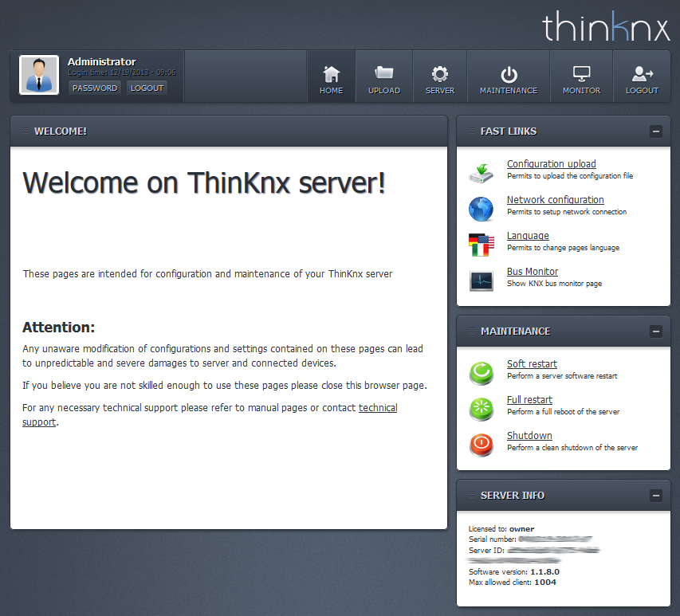Open the Bus Monitor link
The width and height of the screenshot is (680, 616).
click(x=532, y=272)
